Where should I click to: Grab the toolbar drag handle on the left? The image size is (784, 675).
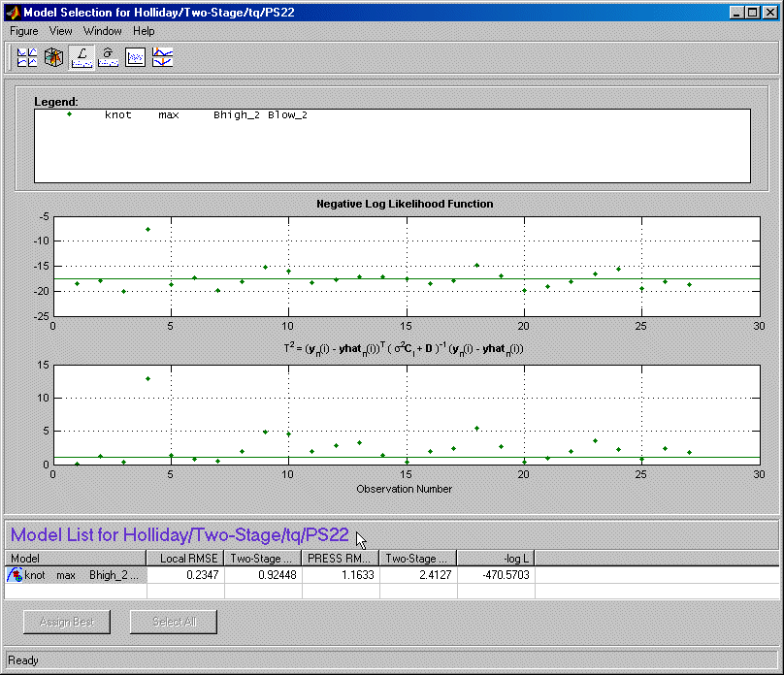9,57
